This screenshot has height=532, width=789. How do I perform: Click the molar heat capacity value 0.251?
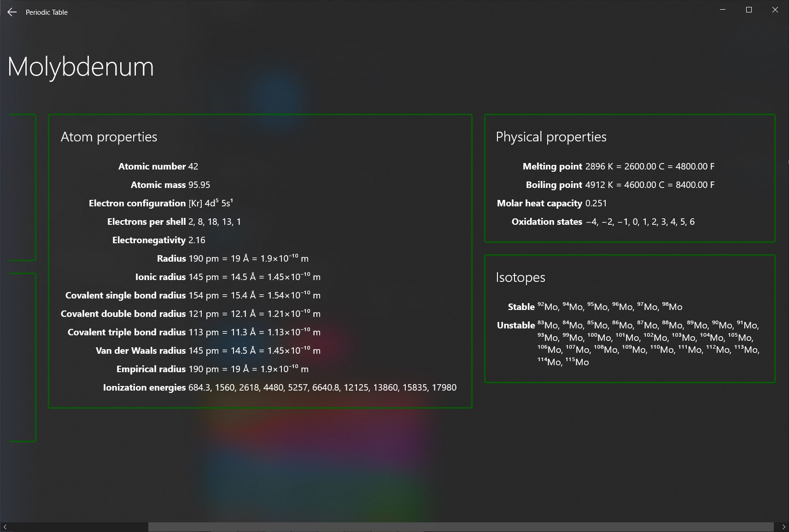tap(596, 203)
